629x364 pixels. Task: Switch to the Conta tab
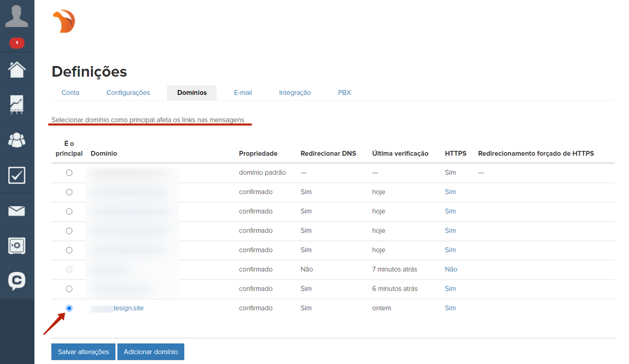(70, 93)
